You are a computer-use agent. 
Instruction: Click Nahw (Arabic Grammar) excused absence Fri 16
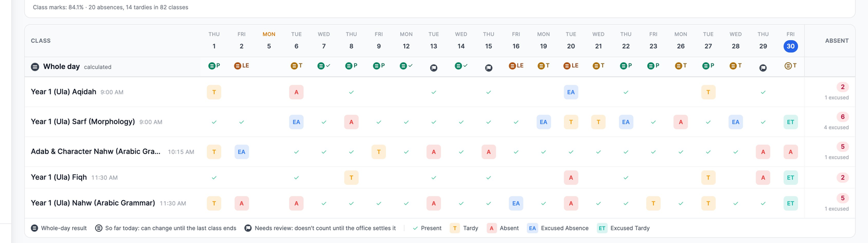[516, 203]
